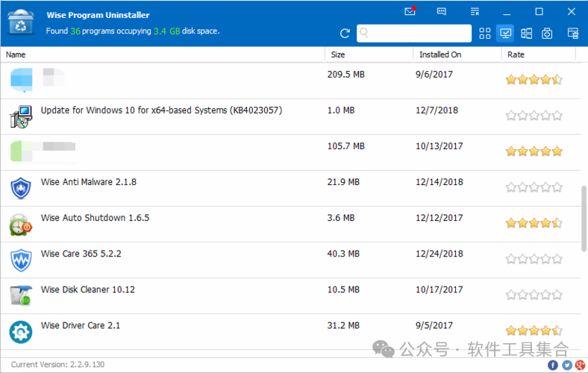This screenshot has width=588, height=373.
Task: Open the feedback chat icon
Action: coord(442,12)
